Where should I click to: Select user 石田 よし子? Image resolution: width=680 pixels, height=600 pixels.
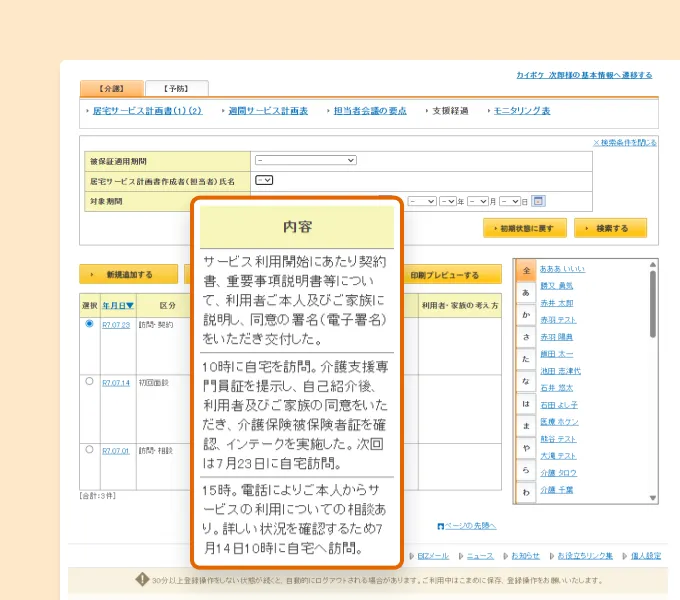[559, 405]
